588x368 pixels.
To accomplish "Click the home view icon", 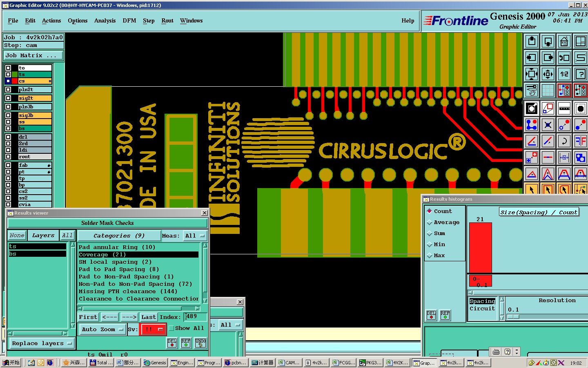I will pyautogui.click(x=564, y=41).
